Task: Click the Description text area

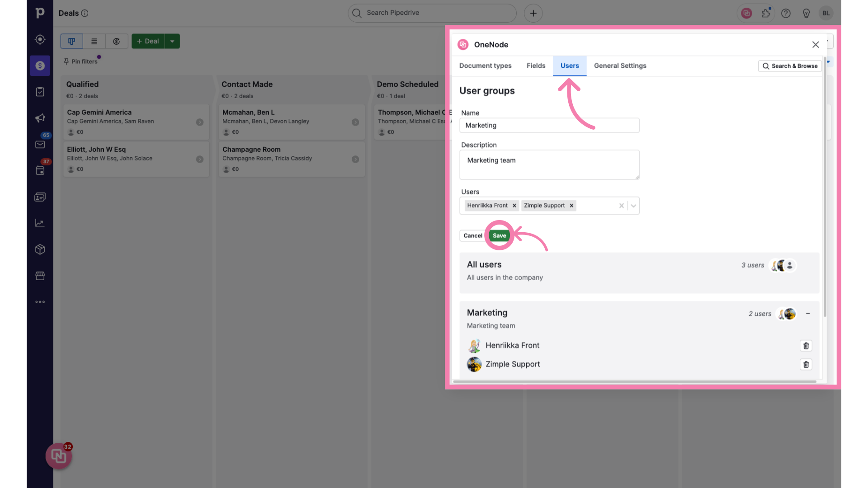Action: pos(549,165)
